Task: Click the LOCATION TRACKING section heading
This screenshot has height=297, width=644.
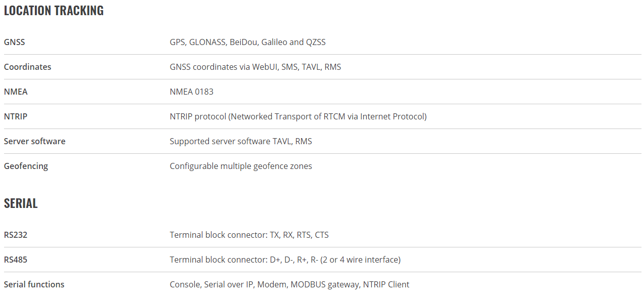Action: click(x=54, y=11)
